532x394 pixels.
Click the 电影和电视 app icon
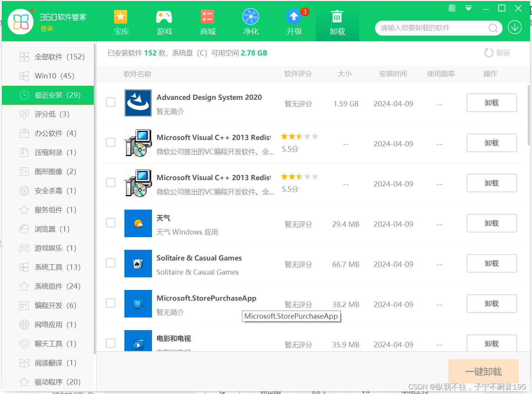tap(138, 341)
